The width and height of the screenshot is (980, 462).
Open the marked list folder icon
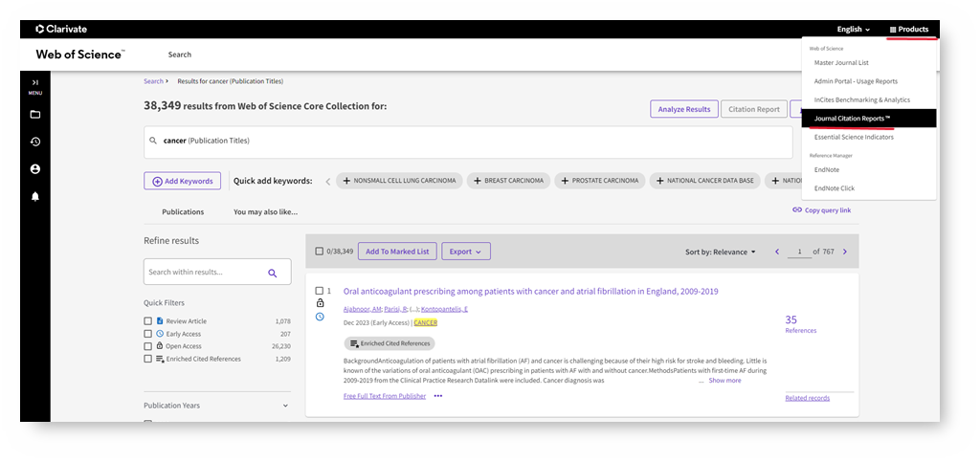tap(35, 114)
